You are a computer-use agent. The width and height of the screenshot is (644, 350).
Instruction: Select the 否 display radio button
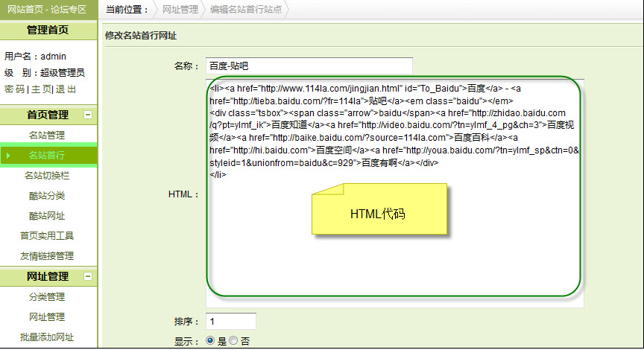(x=233, y=340)
